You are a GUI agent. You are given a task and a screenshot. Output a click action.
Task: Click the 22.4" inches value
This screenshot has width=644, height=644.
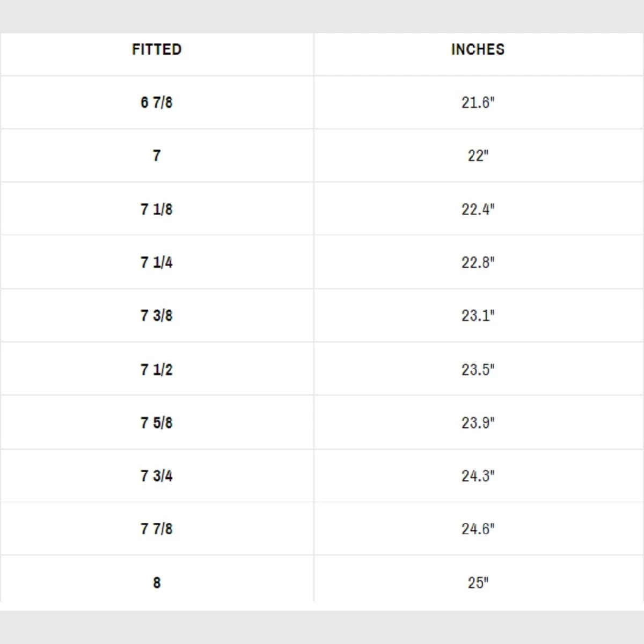click(x=478, y=209)
